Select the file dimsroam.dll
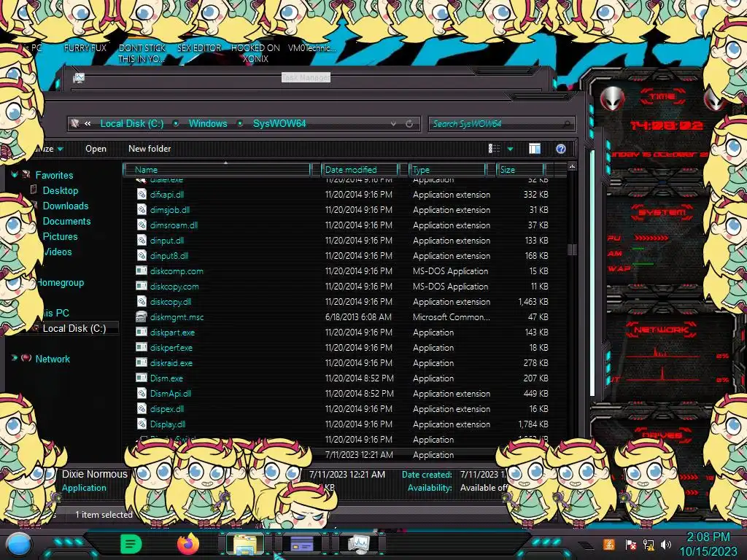The height and width of the screenshot is (560, 747). 174,225
